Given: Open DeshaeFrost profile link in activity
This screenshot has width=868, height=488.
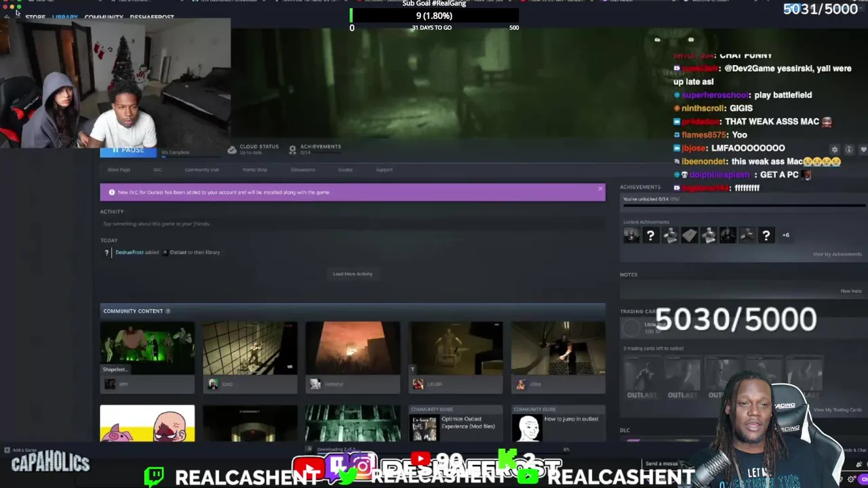Looking at the screenshot, I should (129, 252).
